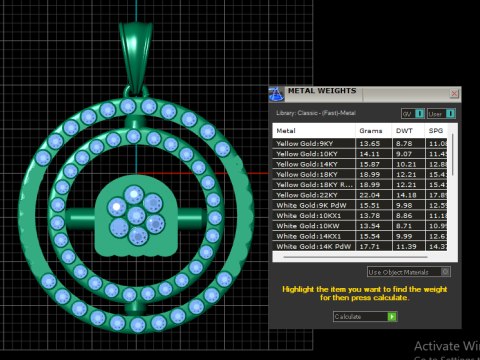Click the metal list horizontal scrollbar

click(x=355, y=257)
